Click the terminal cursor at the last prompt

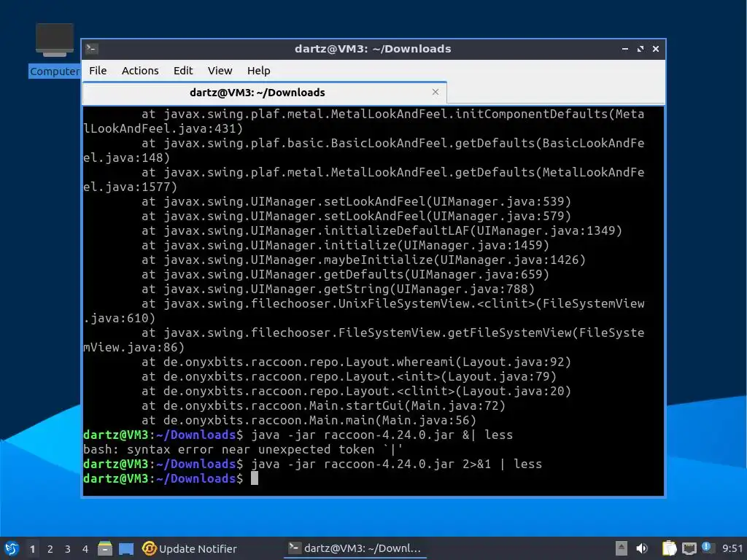[x=255, y=478]
